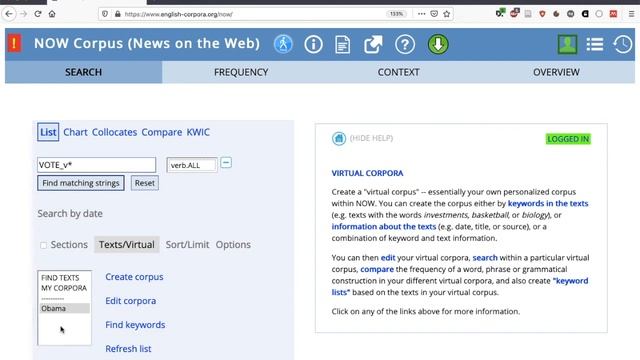Select the Chart search type

(x=75, y=132)
